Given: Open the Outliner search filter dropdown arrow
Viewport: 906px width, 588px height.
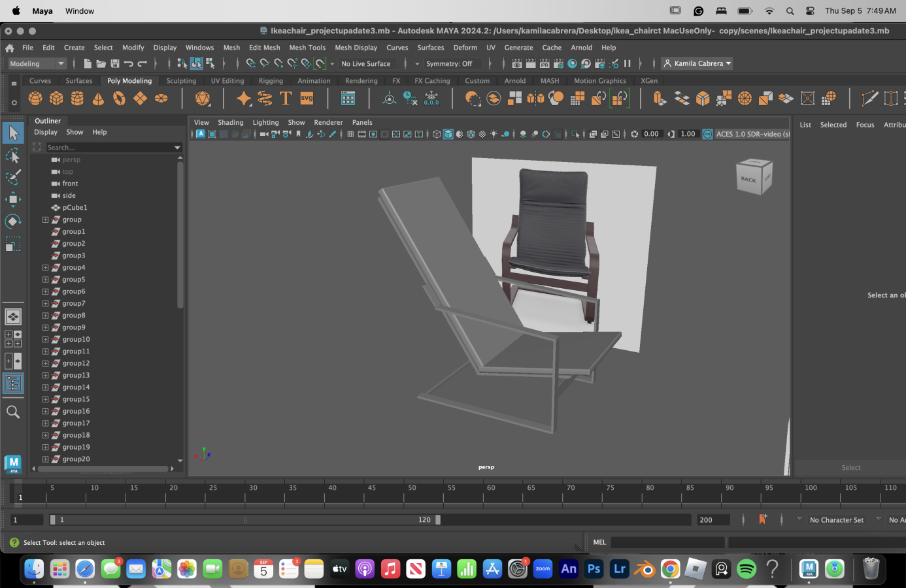Looking at the screenshot, I should (177, 148).
